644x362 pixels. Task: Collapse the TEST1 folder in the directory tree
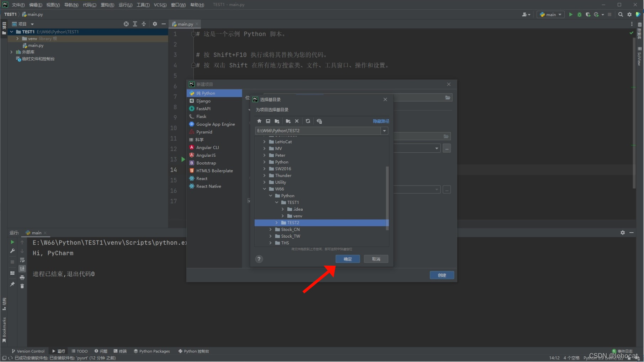point(277,202)
